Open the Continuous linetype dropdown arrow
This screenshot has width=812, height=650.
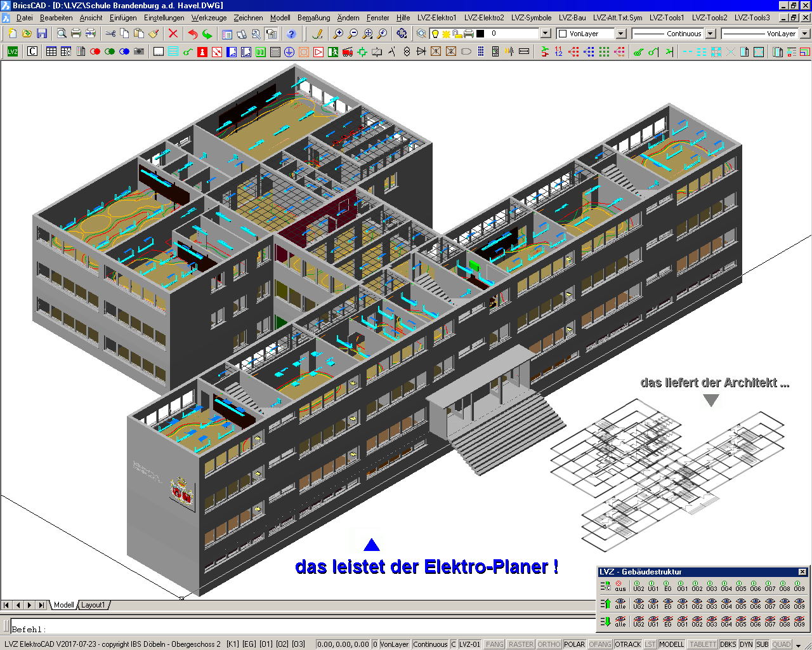710,34
